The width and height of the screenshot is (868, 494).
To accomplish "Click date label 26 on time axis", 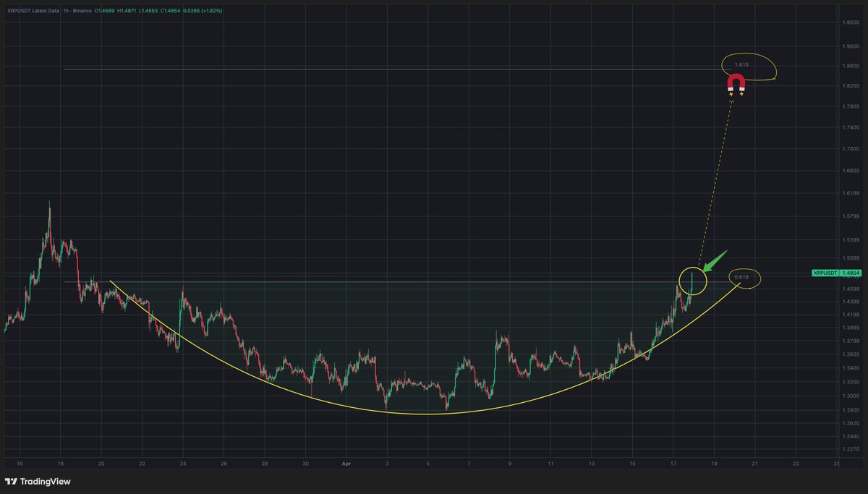I will point(224,463).
